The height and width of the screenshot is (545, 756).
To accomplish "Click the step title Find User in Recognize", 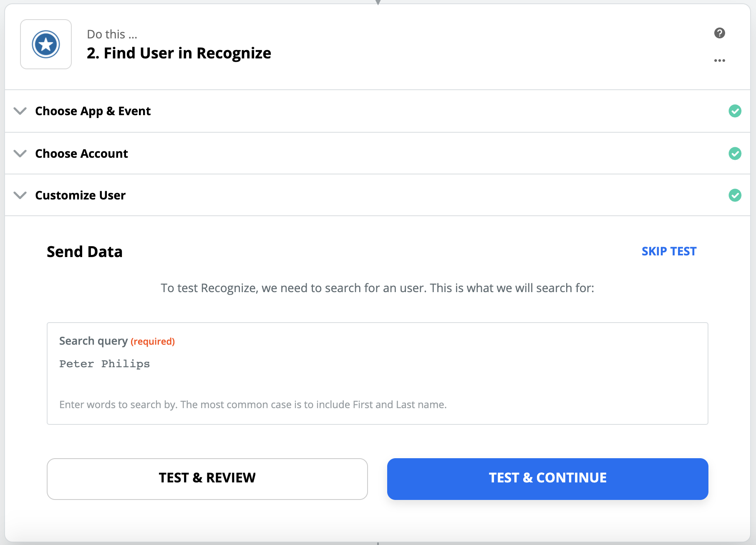I will (179, 53).
